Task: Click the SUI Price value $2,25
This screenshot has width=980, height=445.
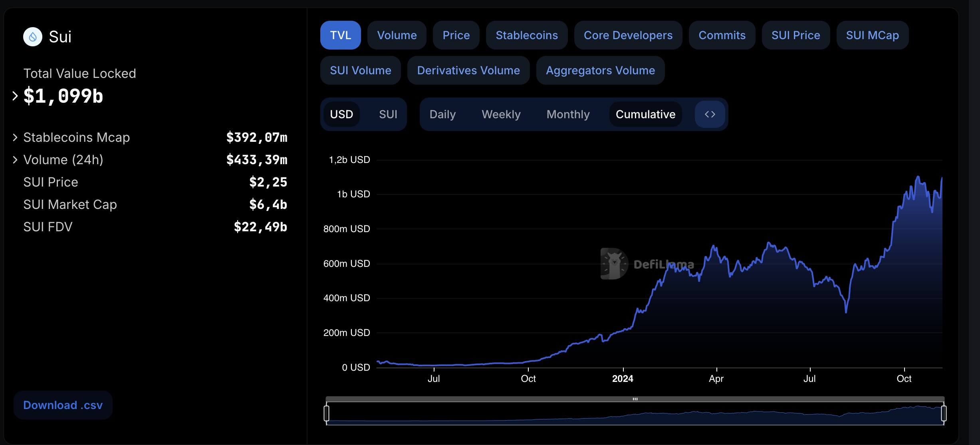Action: (268, 182)
